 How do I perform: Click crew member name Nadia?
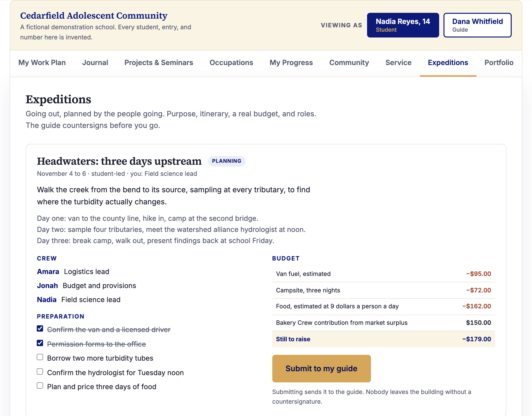coord(46,300)
